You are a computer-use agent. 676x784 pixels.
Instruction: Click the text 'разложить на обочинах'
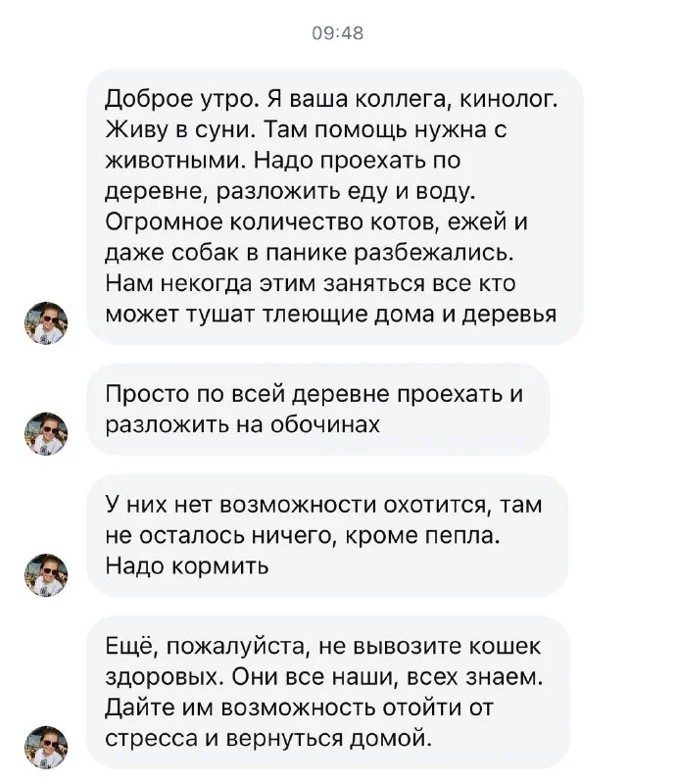[241, 424]
